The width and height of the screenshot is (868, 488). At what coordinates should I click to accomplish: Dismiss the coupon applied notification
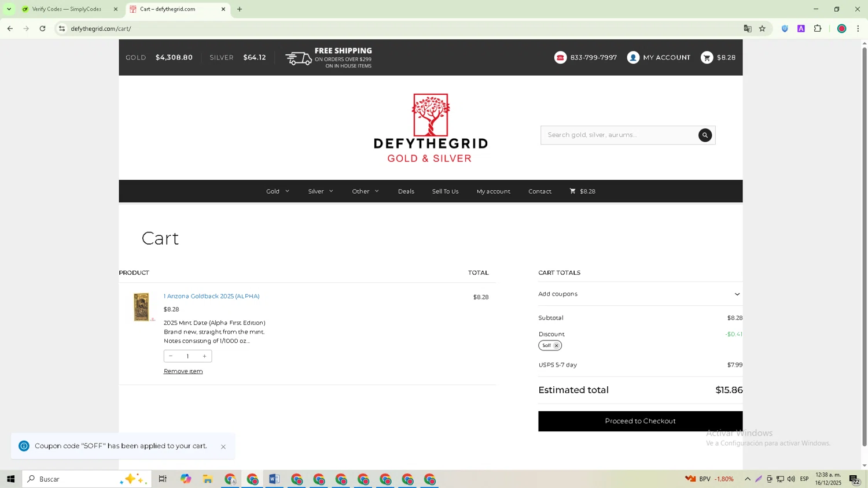pyautogui.click(x=223, y=447)
